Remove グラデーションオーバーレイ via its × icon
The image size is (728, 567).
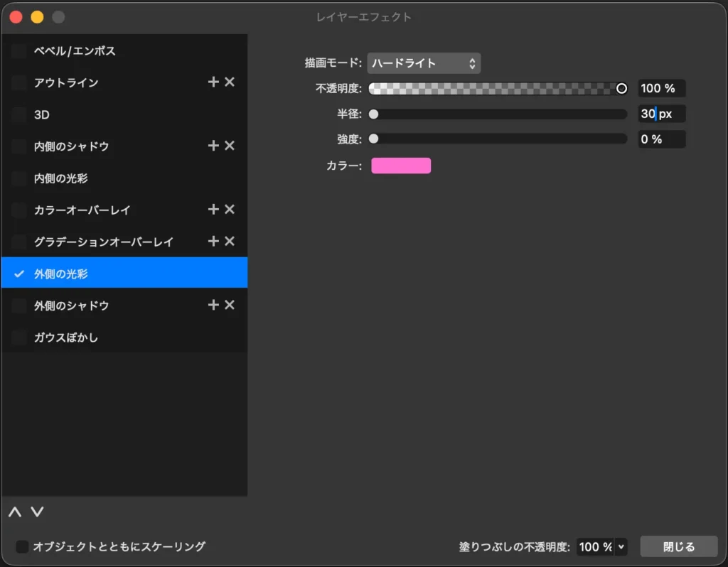tap(229, 242)
